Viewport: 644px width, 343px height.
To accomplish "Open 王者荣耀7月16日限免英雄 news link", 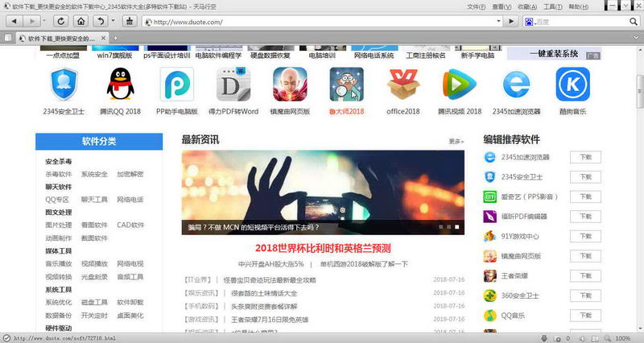I will click(270, 320).
